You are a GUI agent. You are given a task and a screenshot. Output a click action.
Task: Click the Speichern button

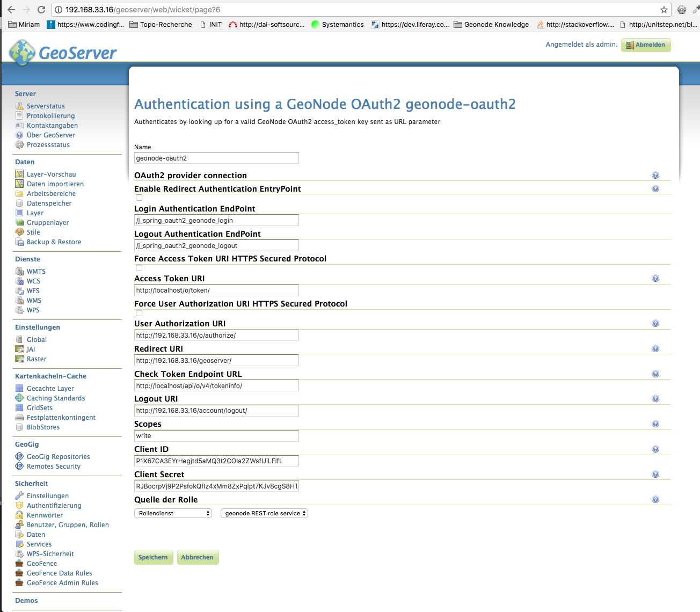(x=154, y=557)
